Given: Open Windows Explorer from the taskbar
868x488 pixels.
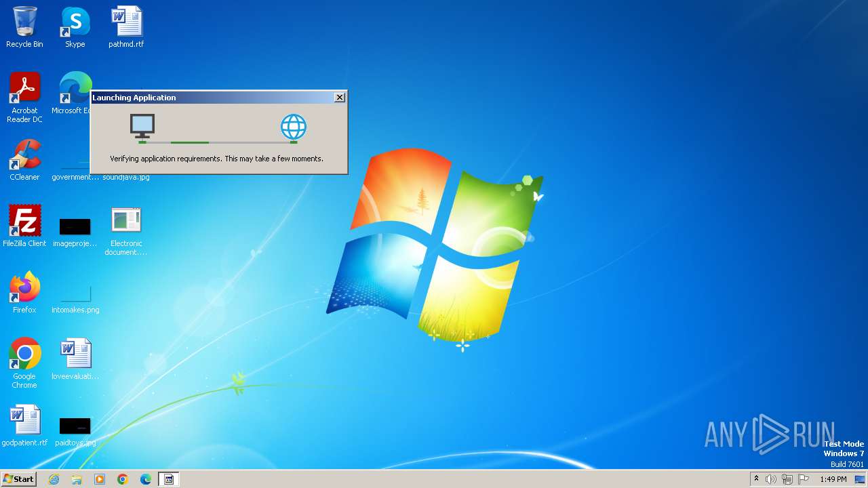Looking at the screenshot, I should [x=77, y=479].
